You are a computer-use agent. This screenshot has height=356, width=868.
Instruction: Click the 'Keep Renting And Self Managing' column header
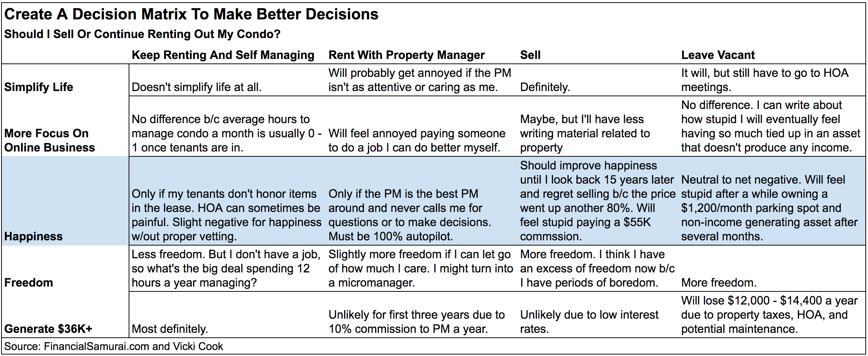coord(223,55)
